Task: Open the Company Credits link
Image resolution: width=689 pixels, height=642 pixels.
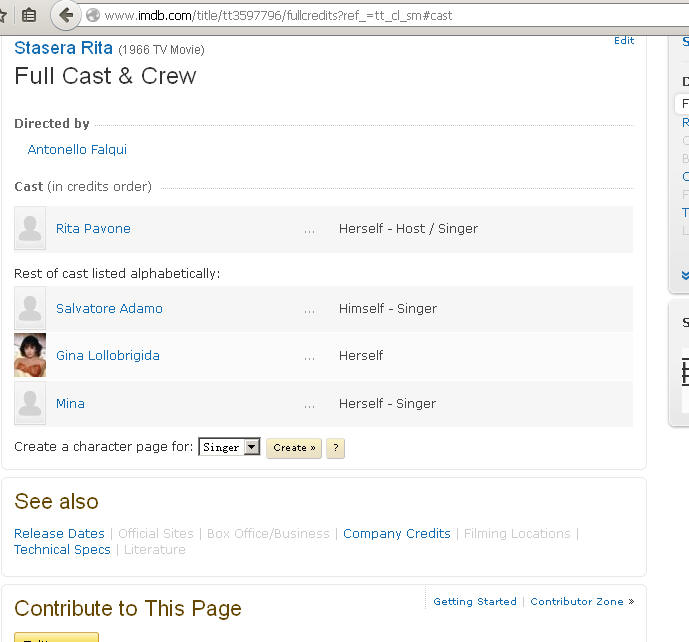Action: [397, 533]
